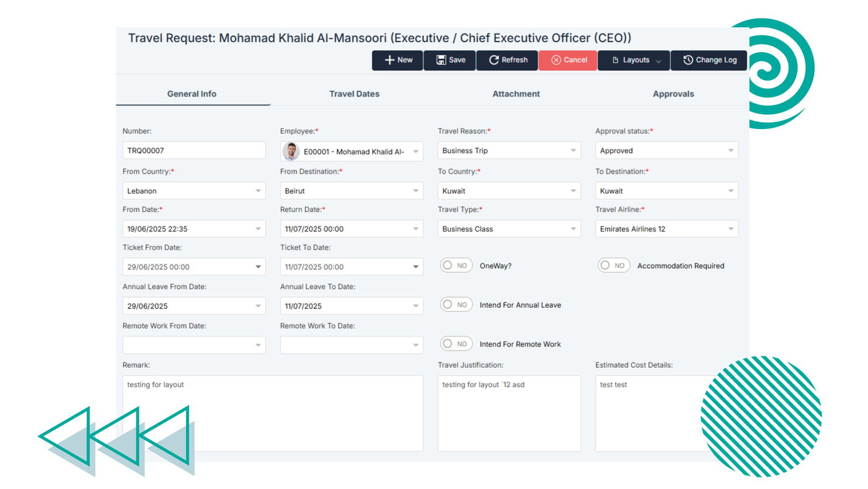Viewport: 868px width, 489px height.
Task: Turn on Intend For Annual Leave
Action: click(456, 305)
